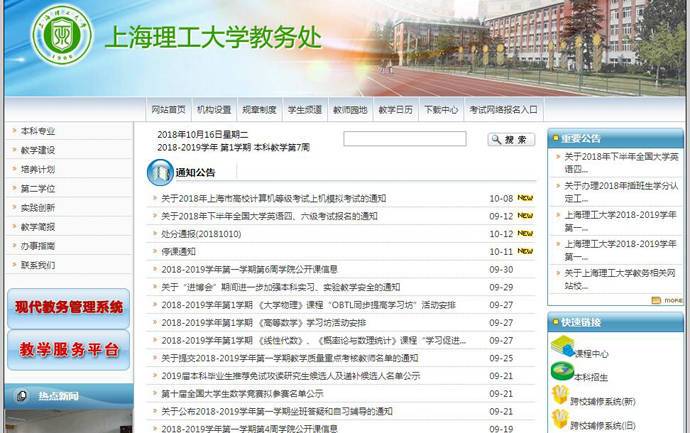
Task: Open the 现代教务管理系统 banner button
Action: (x=68, y=308)
